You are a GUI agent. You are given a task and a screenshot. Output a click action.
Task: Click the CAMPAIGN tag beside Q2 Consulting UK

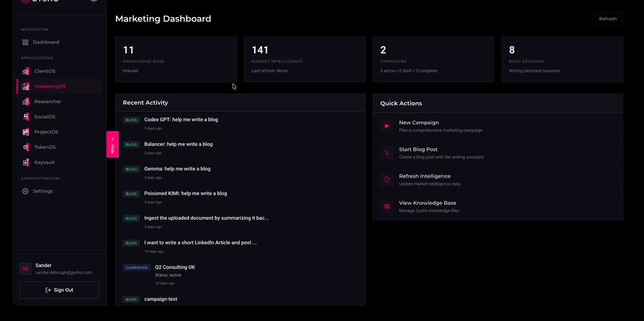pos(137,267)
